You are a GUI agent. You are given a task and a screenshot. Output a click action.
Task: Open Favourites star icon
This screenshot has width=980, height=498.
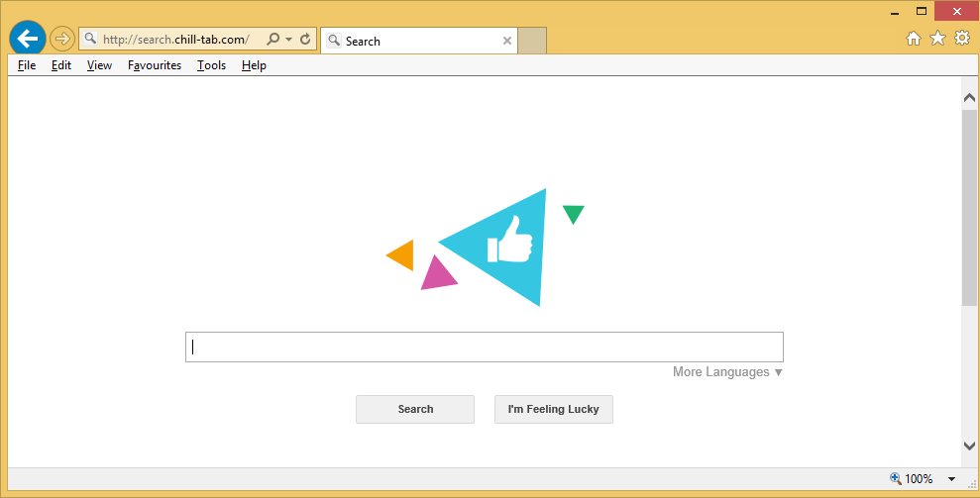(937, 39)
